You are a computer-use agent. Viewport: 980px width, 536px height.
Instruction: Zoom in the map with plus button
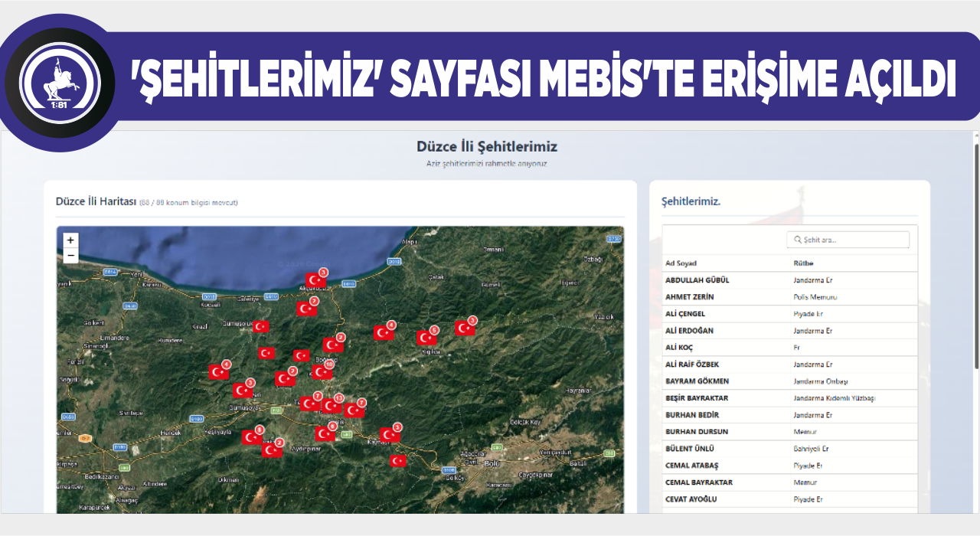[70, 240]
